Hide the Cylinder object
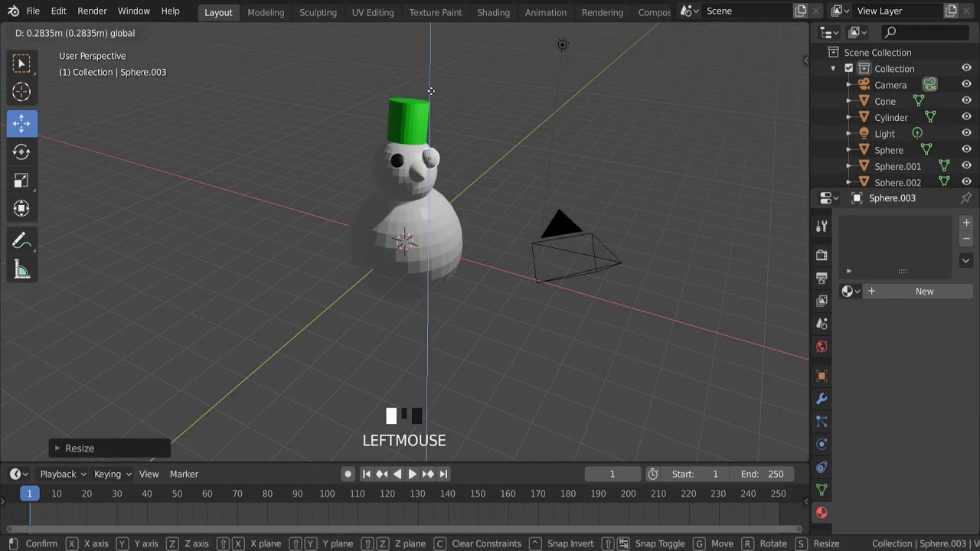The height and width of the screenshot is (551, 980). 966,117
